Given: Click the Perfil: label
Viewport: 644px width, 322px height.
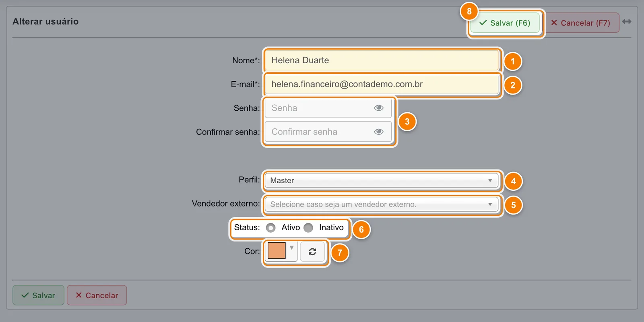Looking at the screenshot, I should (x=249, y=180).
